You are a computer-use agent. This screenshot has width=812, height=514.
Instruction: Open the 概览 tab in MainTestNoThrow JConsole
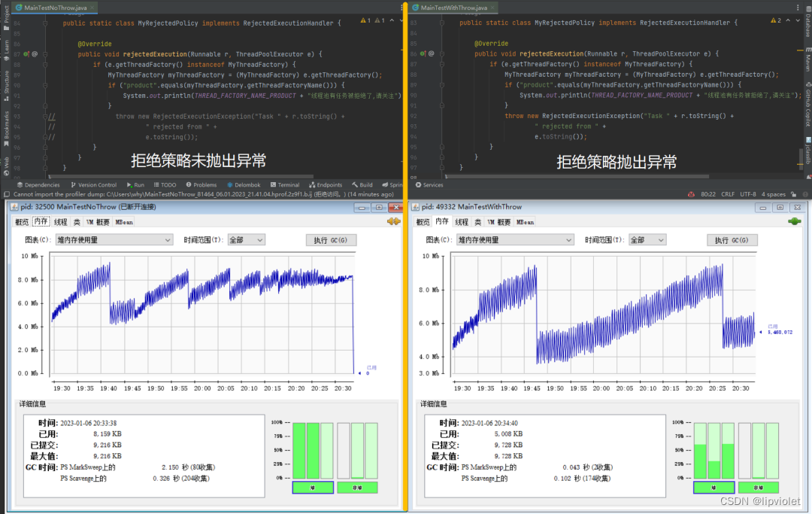coord(22,222)
